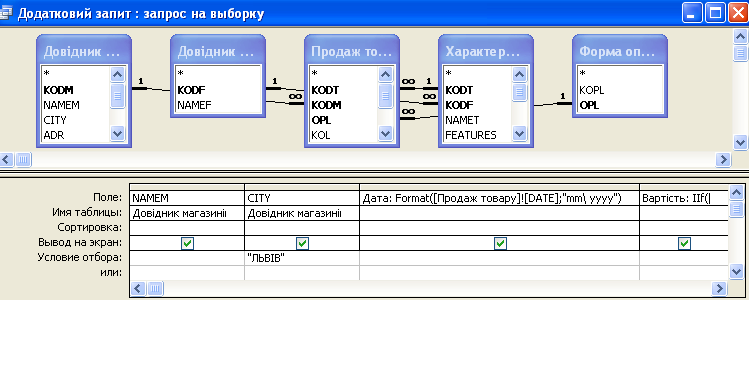
Task: Select the OPL field in the Форма оп... table
Action: pyautogui.click(x=589, y=105)
